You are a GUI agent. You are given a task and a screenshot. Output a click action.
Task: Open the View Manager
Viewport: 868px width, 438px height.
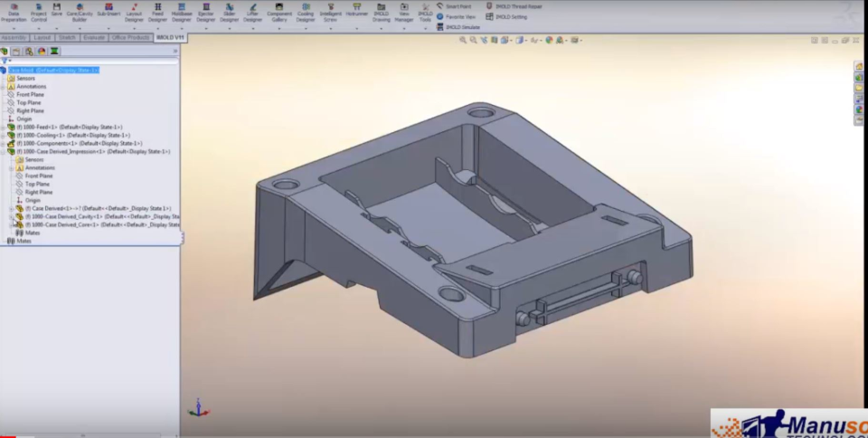coord(404,13)
